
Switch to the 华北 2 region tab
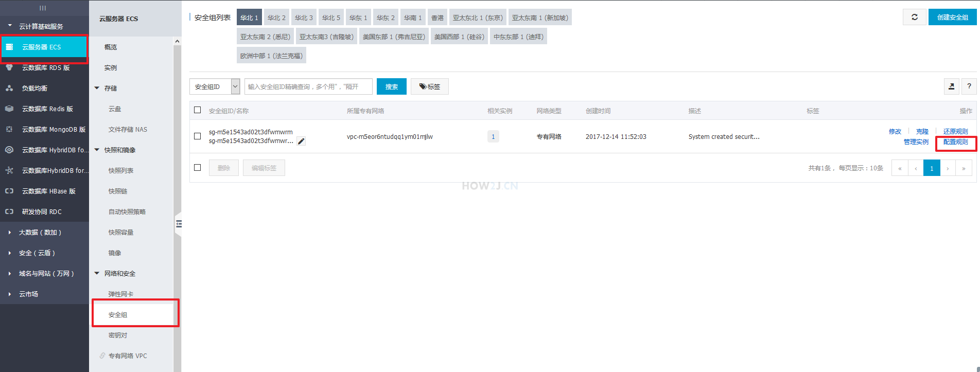pyautogui.click(x=276, y=17)
